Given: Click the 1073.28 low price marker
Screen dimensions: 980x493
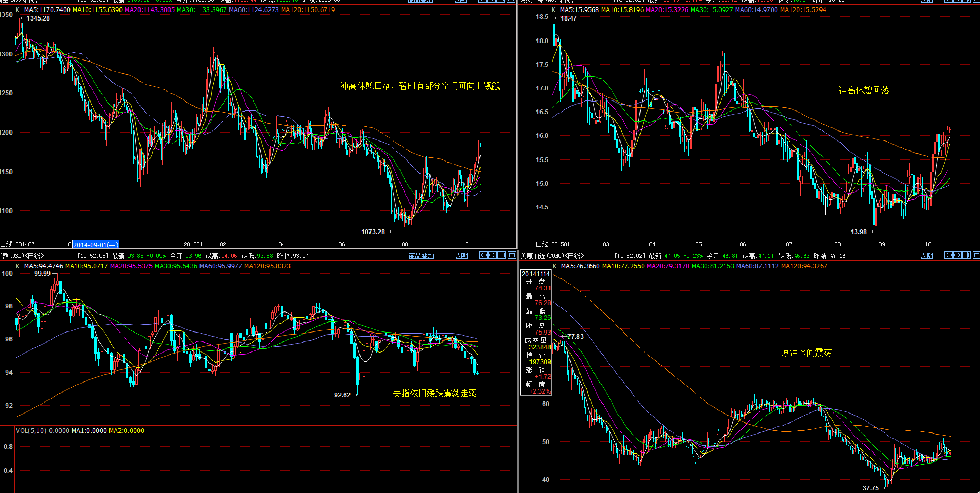Looking at the screenshot, I should 373,232.
